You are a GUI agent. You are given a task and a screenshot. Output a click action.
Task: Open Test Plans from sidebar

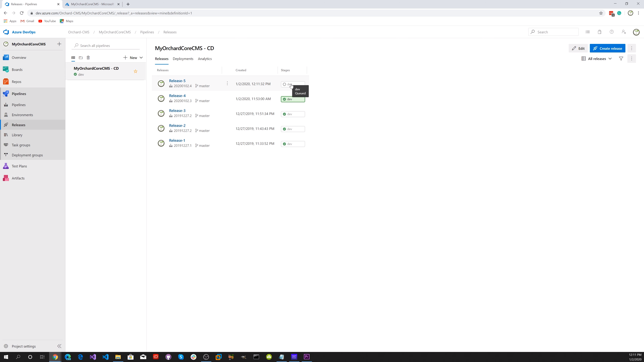[x=19, y=166]
